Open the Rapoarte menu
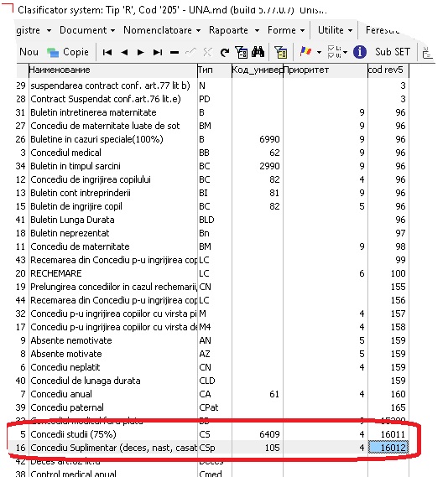 (x=234, y=30)
